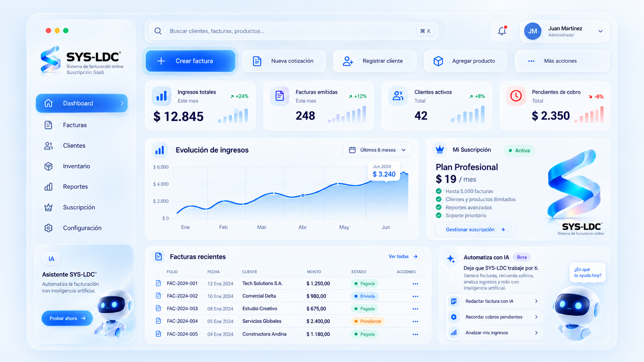The height and width of the screenshot is (362, 644).
Task: Click the Ingresos totales bar chart icon
Action: tap(162, 95)
